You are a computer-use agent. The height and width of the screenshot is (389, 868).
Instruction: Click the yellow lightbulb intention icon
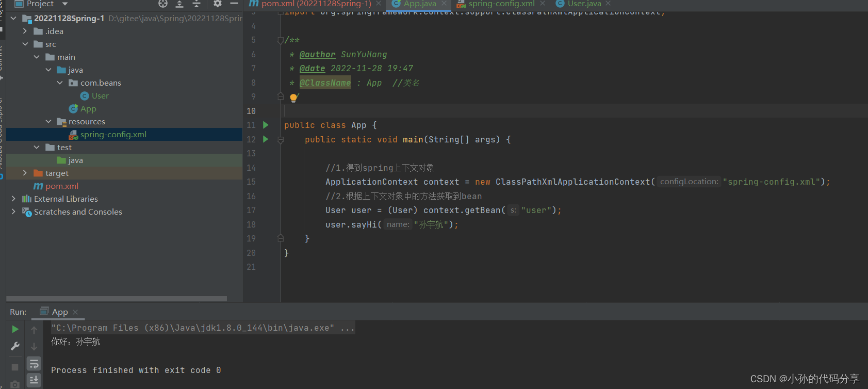point(293,98)
